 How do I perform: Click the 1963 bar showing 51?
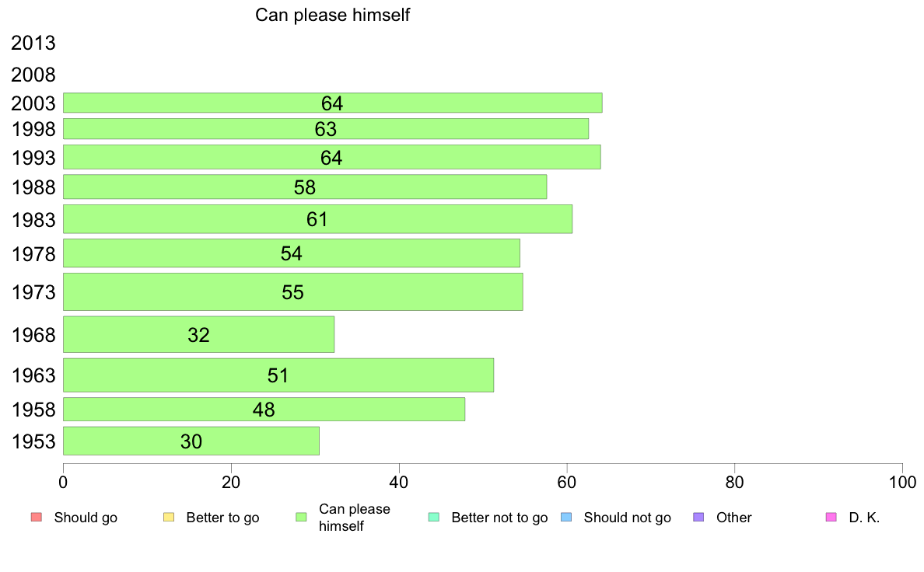[278, 375]
